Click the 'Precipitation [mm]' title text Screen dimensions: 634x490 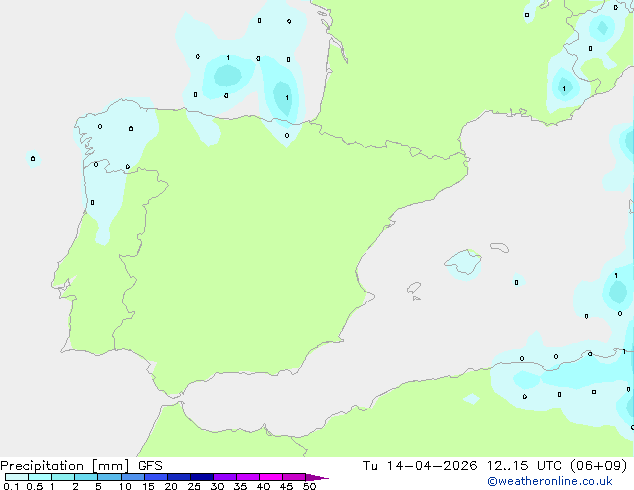pos(65,466)
